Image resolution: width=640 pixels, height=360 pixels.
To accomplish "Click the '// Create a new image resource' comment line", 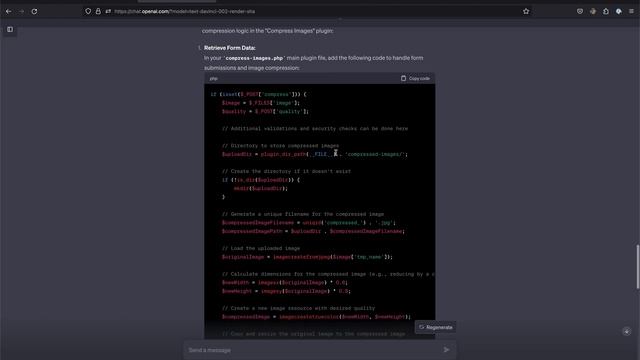I will click(298, 308).
